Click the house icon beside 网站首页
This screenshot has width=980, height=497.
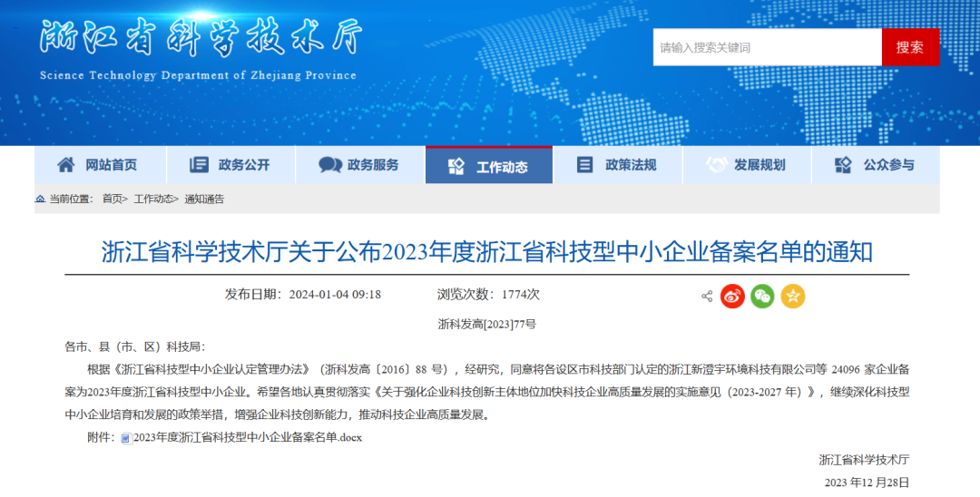pyautogui.click(x=66, y=165)
